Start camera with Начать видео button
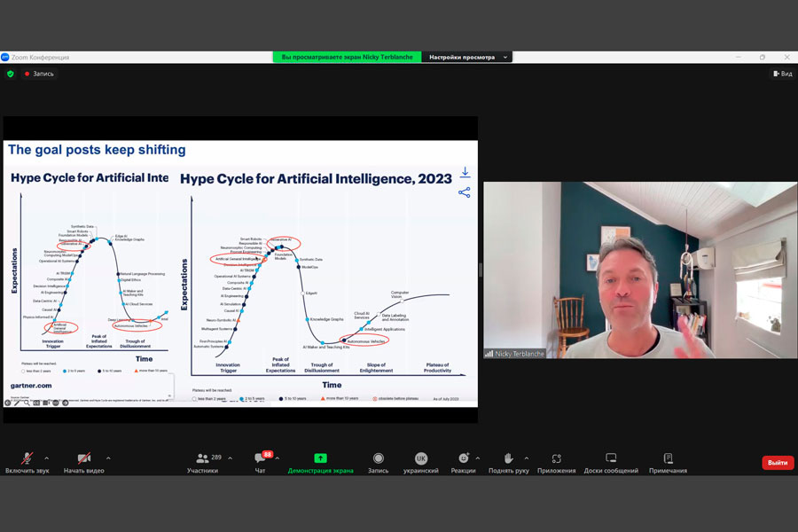Viewport: 798px width, 532px height. [x=84, y=463]
